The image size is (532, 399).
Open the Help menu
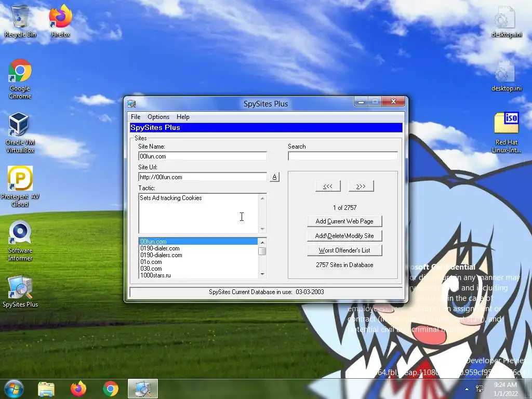(183, 117)
